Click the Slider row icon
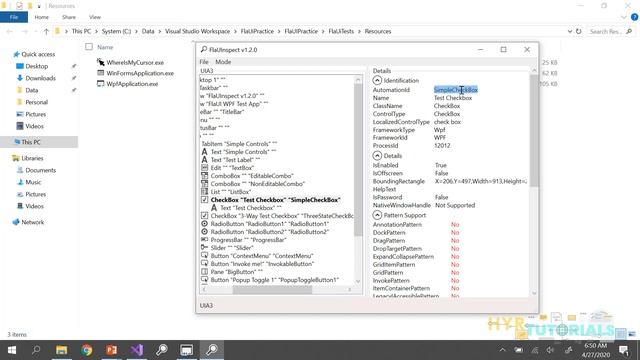The height and width of the screenshot is (360, 640). (x=204, y=248)
